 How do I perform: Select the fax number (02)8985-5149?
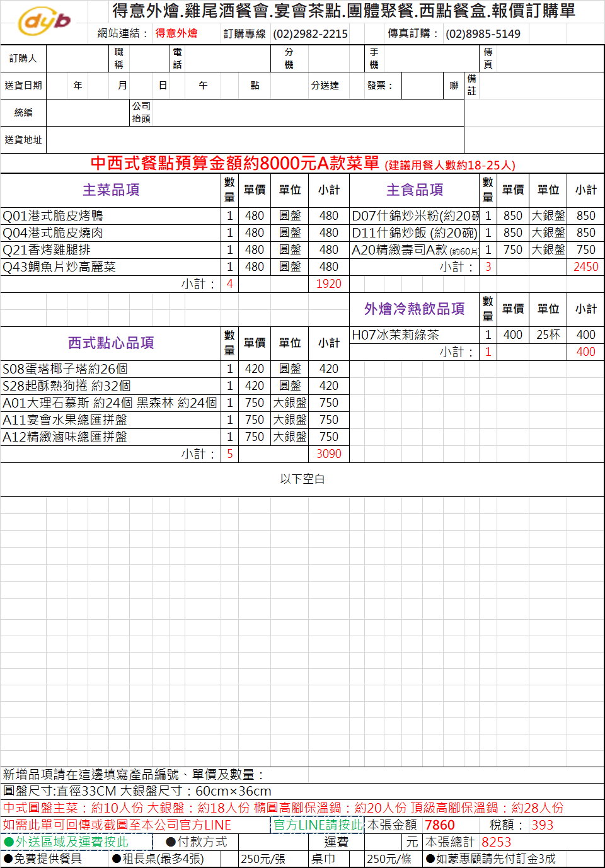pos(483,34)
